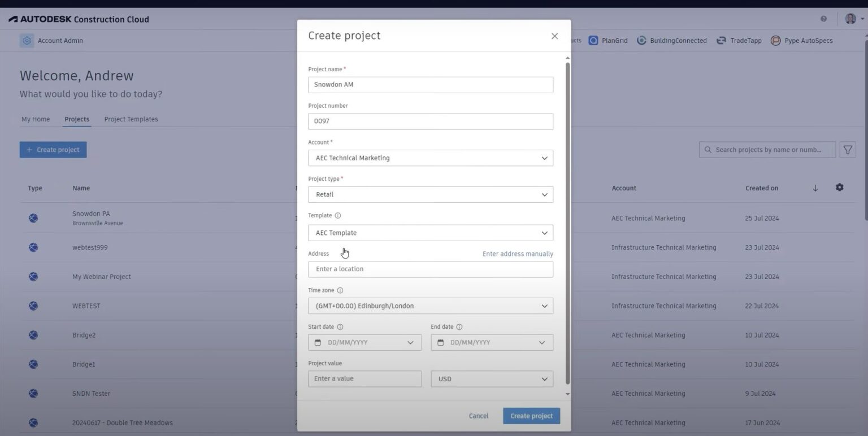868x436 pixels.
Task: Click the Enter address manually link
Action: [517, 254]
